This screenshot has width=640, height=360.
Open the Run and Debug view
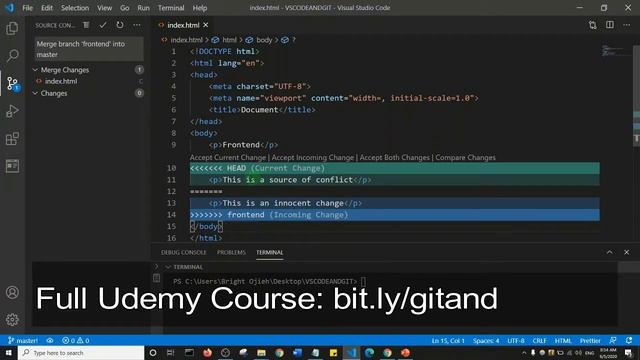click(x=12, y=111)
